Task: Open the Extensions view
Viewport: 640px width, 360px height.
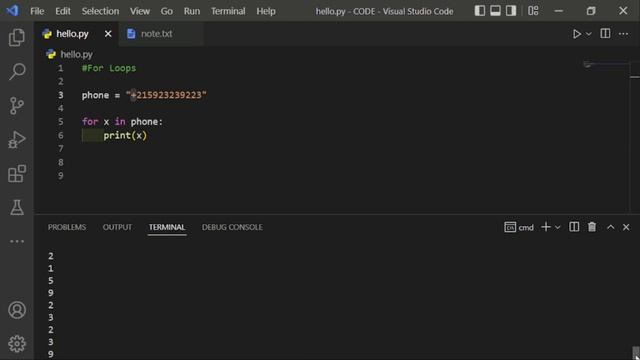Action: (x=17, y=173)
